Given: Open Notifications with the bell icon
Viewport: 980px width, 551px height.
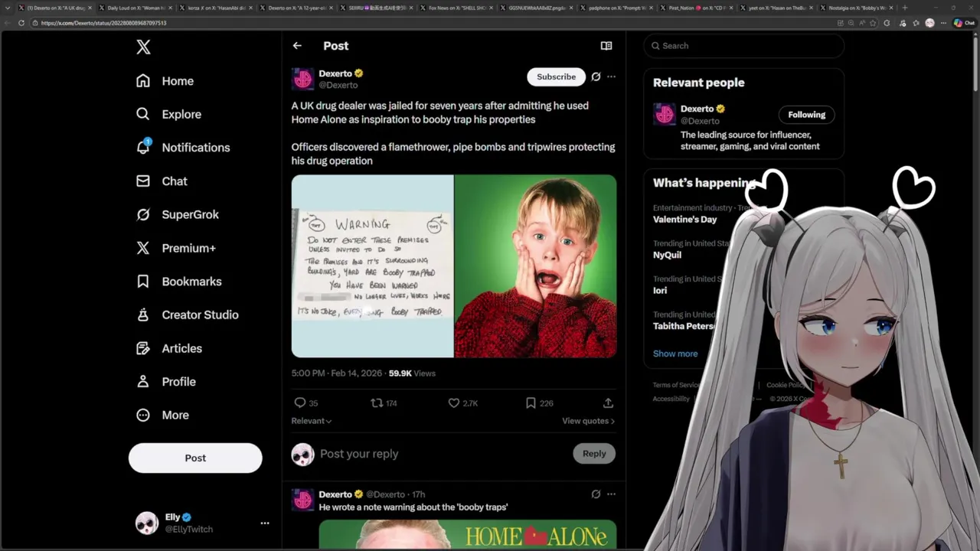Looking at the screenshot, I should tap(182, 148).
